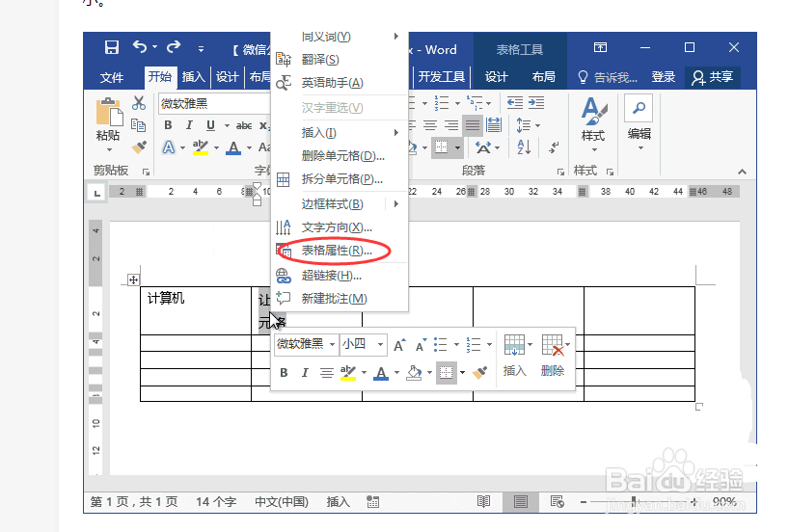The height and width of the screenshot is (532, 789).
Task: Collapse the ribbon with the chevron
Action: click(742, 172)
